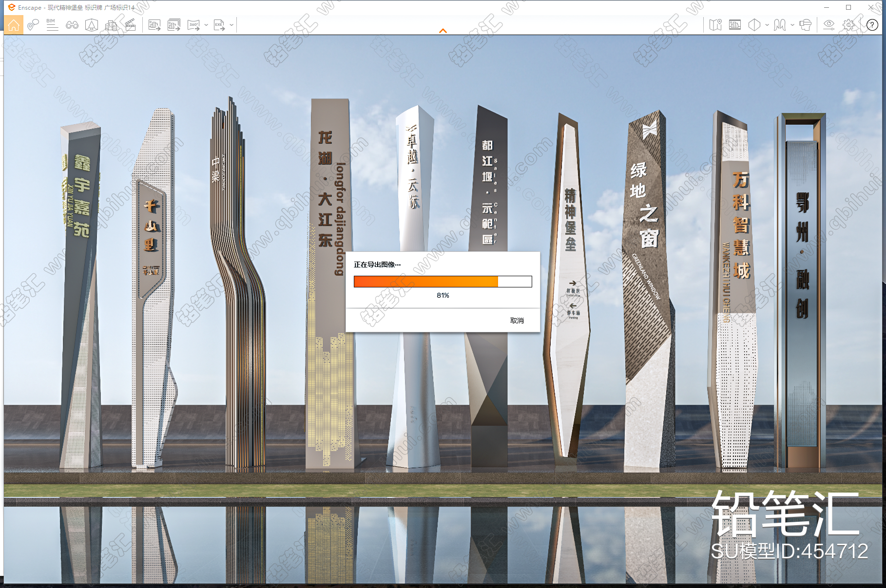Image resolution: width=886 pixels, height=588 pixels.
Task: Open the video editor clapperboard icon
Action: [131, 25]
